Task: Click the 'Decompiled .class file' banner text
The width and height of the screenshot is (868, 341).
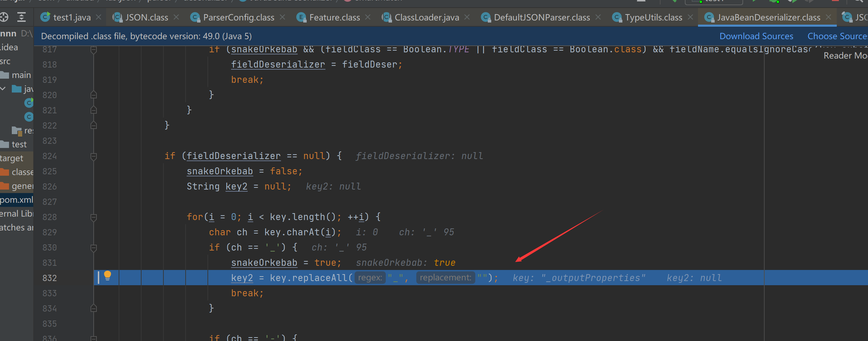Action: (146, 36)
